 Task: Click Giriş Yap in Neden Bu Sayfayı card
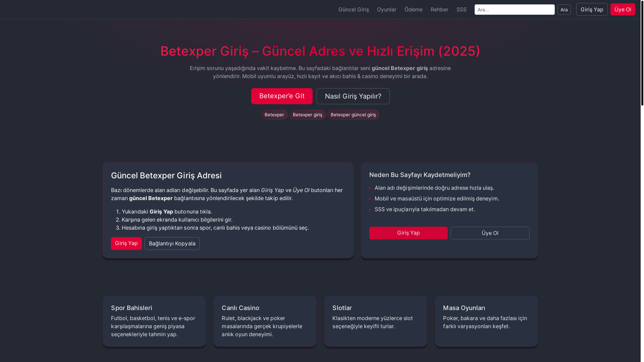click(x=409, y=233)
